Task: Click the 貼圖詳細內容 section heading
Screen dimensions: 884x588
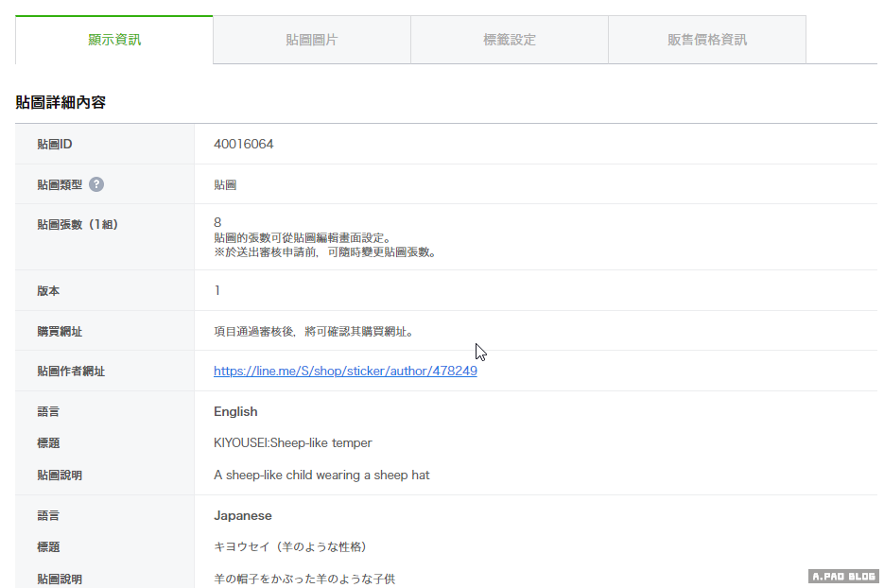Action: (x=61, y=102)
